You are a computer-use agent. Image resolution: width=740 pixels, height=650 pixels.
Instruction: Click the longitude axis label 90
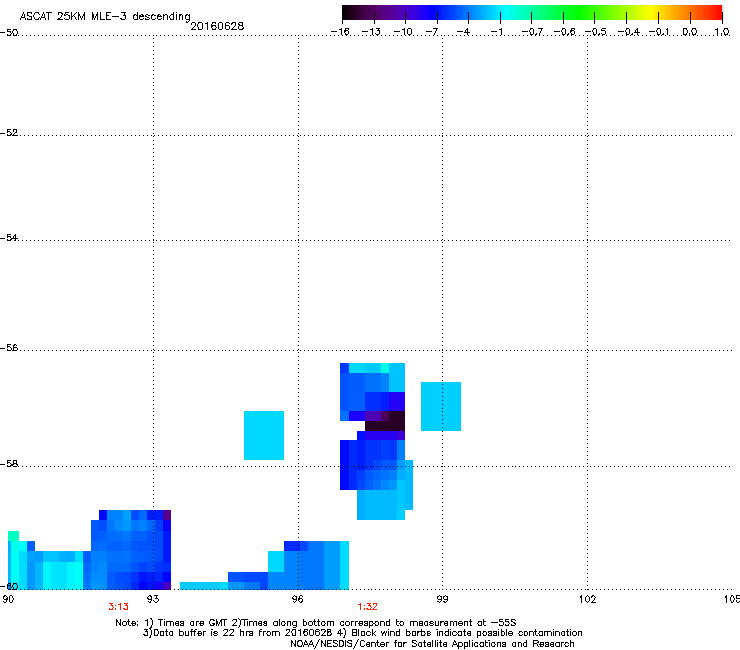coord(8,599)
